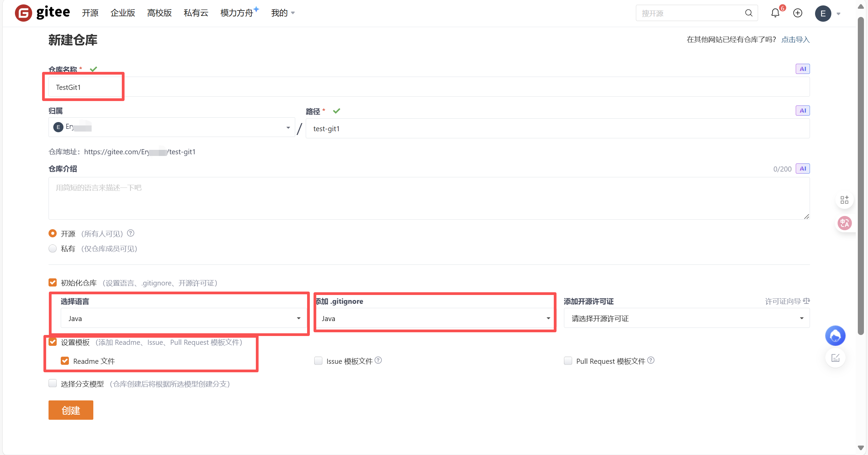Open the 我的 menu in navigation
Image resolution: width=868 pixels, height=455 pixels.
[282, 13]
